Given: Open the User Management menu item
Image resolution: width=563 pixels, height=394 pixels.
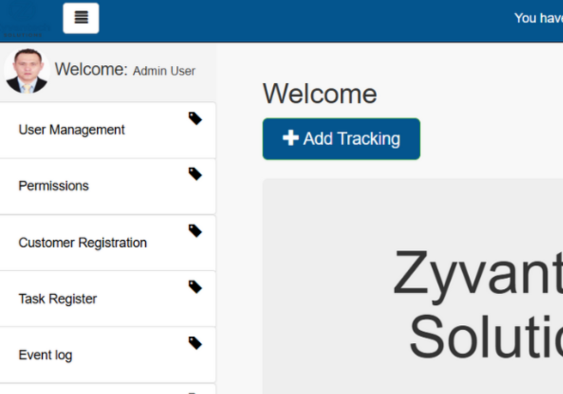Looking at the screenshot, I should (108, 130).
